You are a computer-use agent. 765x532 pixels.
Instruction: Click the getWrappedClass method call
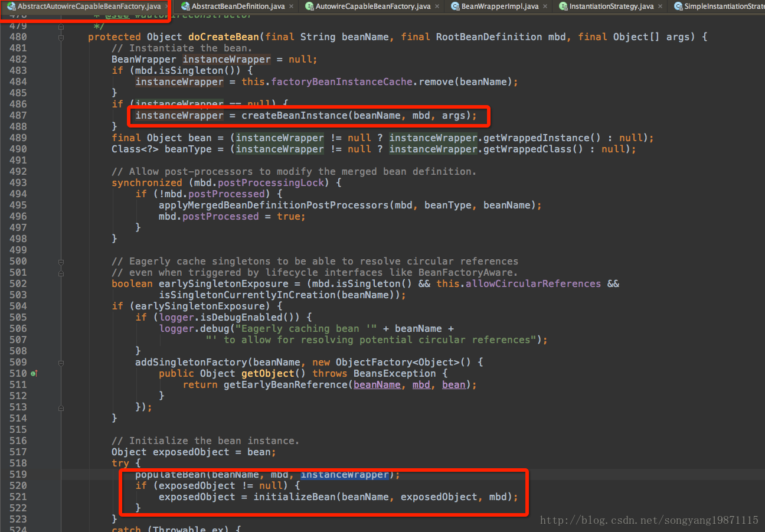point(528,149)
